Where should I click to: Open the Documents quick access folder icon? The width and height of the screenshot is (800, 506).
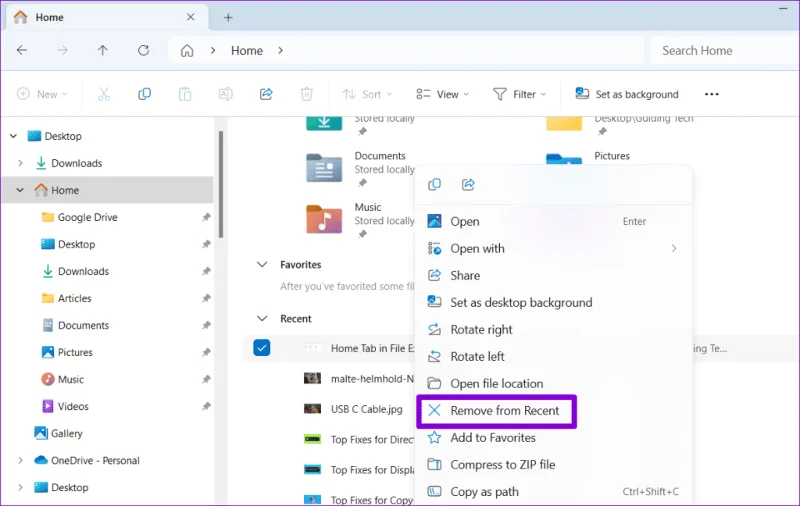coord(324,168)
